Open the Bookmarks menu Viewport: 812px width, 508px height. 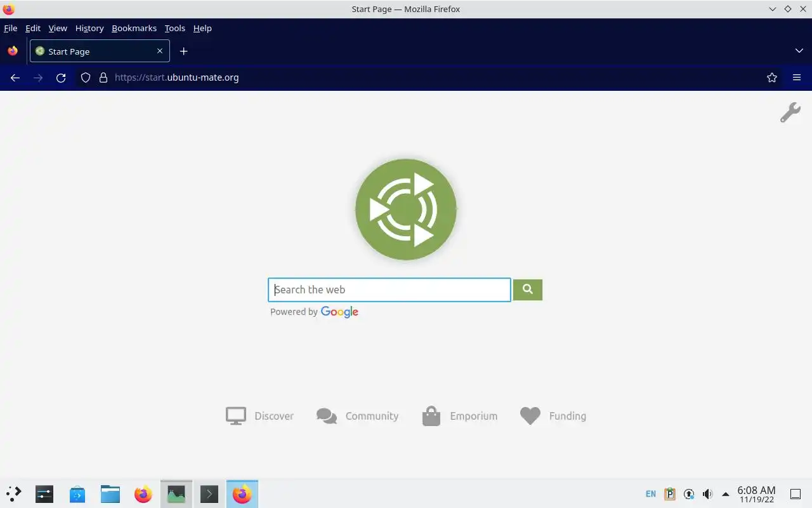pos(134,28)
